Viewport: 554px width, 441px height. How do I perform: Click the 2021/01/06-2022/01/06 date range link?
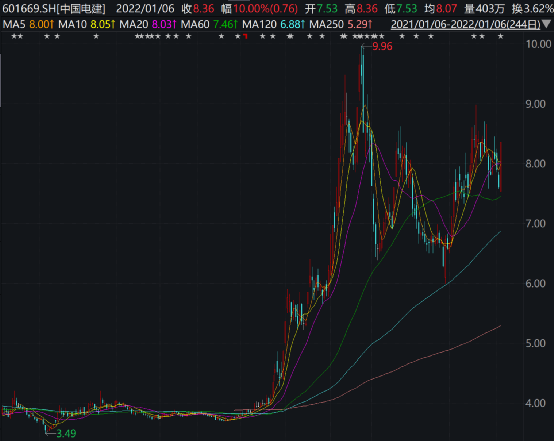click(466, 24)
